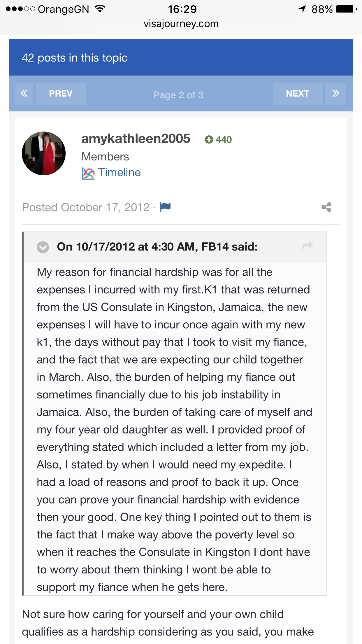Collapse the FB14 quote block
Image resolution: width=362 pixels, height=644 pixels.
43,247
